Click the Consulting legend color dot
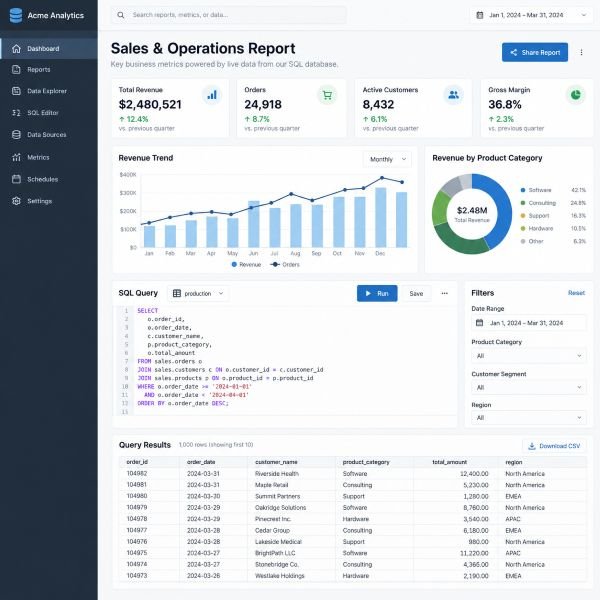The image size is (600, 600). 523,203
